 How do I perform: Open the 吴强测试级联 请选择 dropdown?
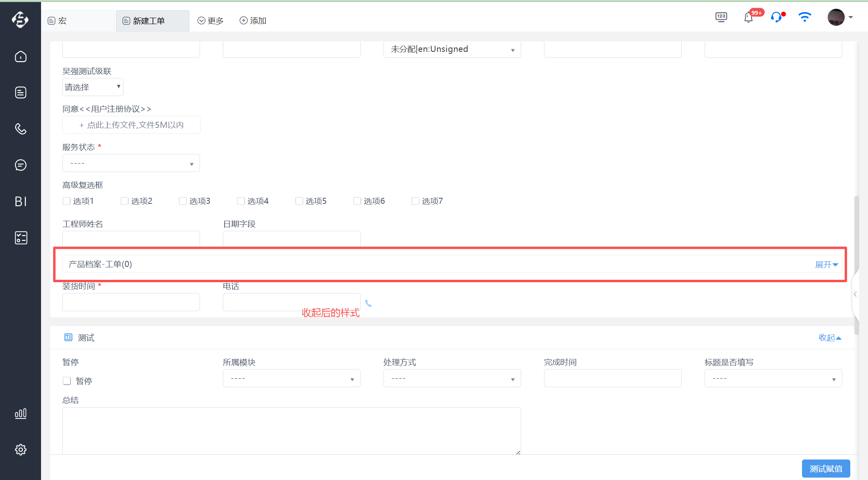(93, 87)
